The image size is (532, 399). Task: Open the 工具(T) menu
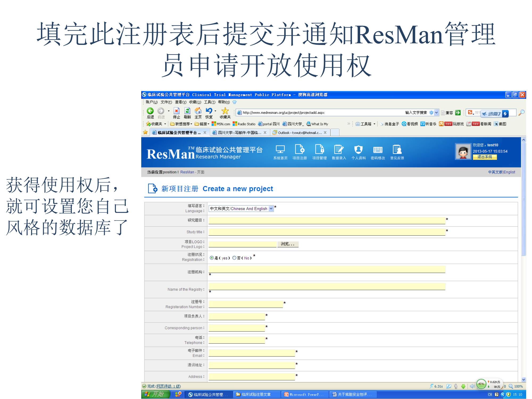210,102
